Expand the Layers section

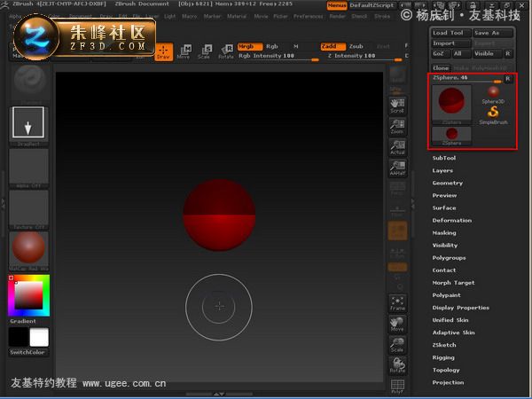click(442, 170)
